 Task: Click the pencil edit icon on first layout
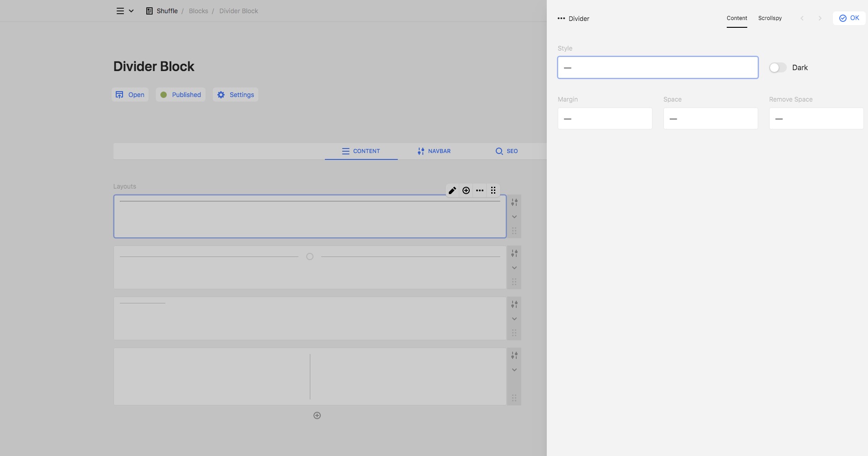pos(452,190)
